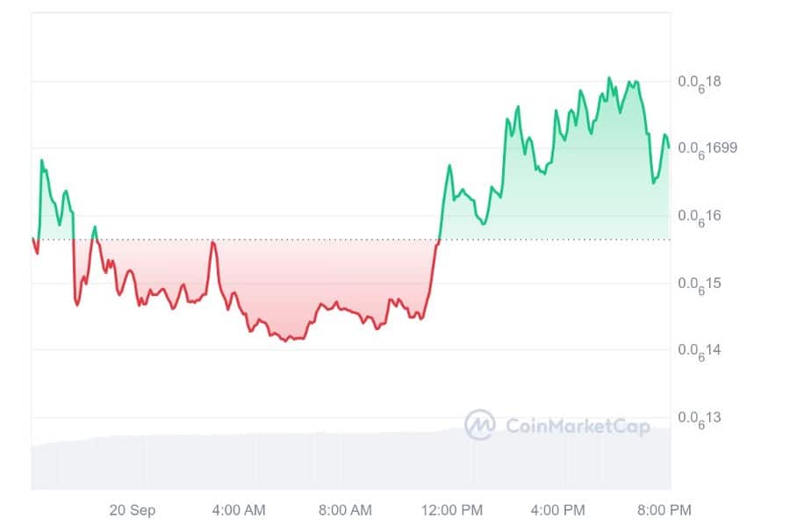Click the 20 Sep date label
The height and width of the screenshot is (532, 797).
point(133,510)
